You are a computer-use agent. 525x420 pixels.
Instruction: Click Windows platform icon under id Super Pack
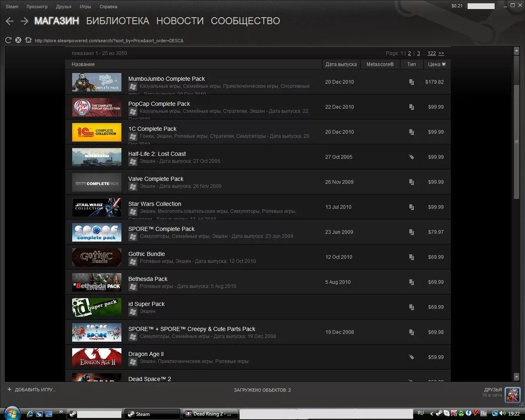click(133, 312)
